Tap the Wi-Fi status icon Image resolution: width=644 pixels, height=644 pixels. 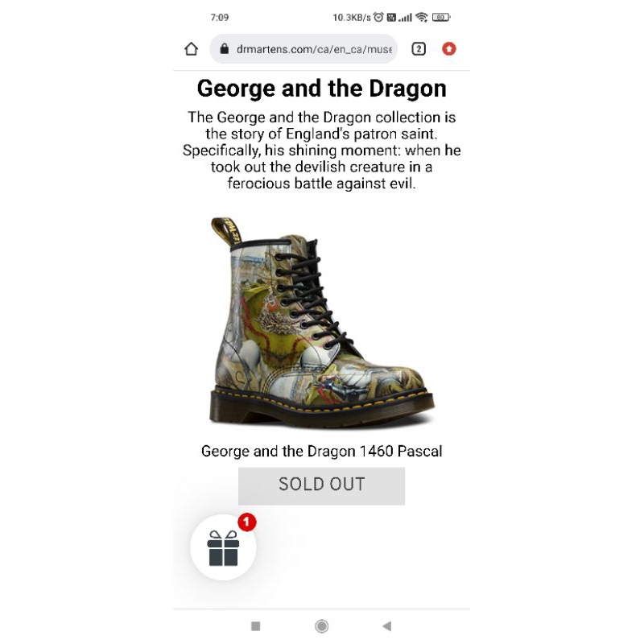click(x=422, y=17)
